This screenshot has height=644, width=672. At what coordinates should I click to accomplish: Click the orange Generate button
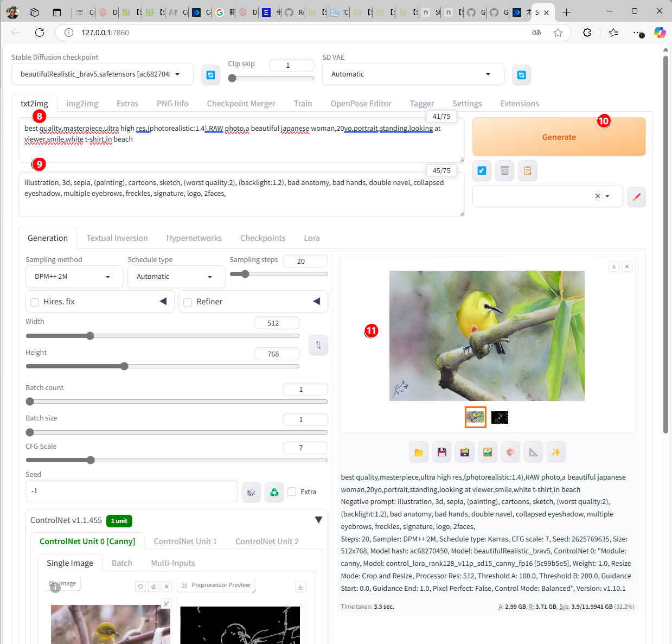559,137
